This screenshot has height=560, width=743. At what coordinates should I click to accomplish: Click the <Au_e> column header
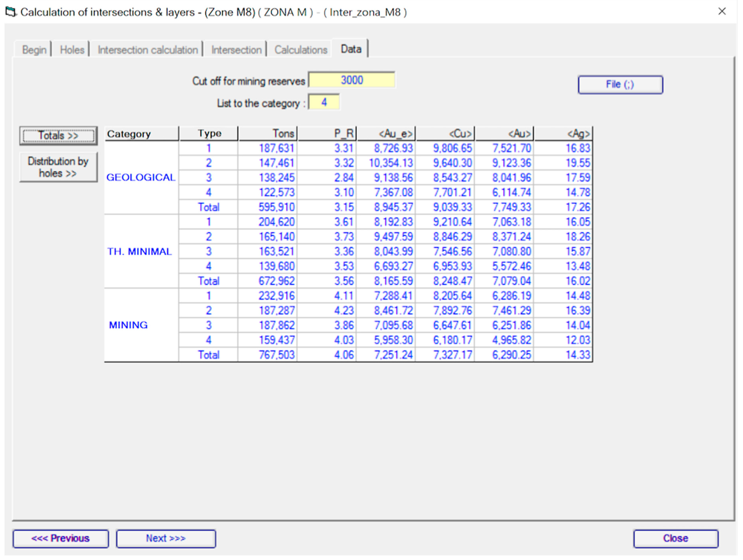[386, 134]
